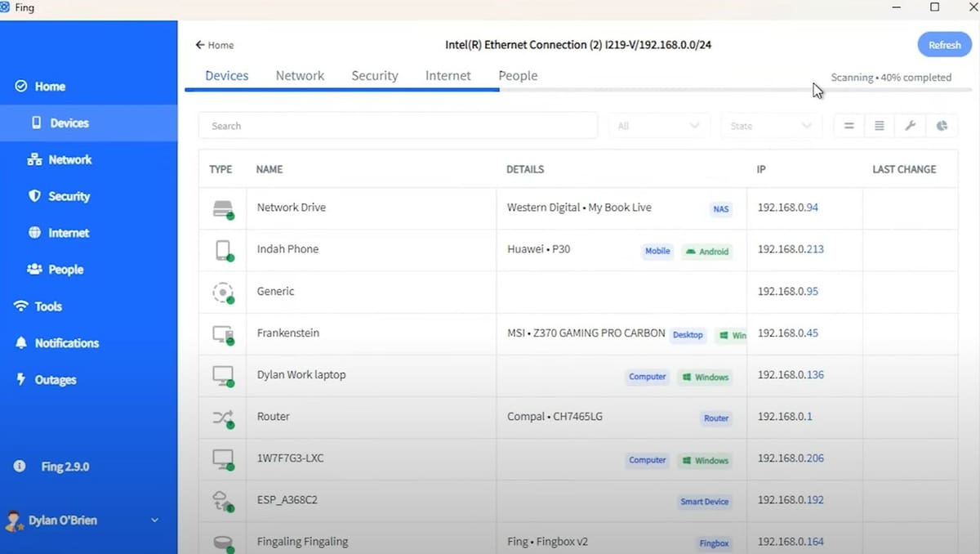The height and width of the screenshot is (554, 980).
Task: Click the Router tag on Router row
Action: pos(716,418)
